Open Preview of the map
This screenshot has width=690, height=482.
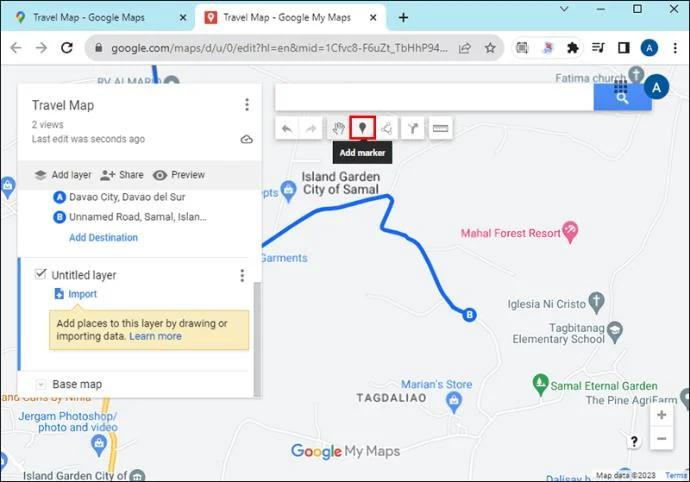(179, 175)
